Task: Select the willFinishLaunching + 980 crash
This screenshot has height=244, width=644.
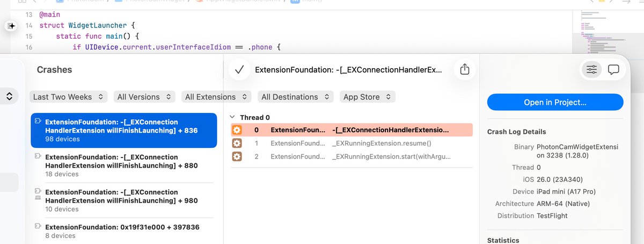Action: click(x=124, y=200)
